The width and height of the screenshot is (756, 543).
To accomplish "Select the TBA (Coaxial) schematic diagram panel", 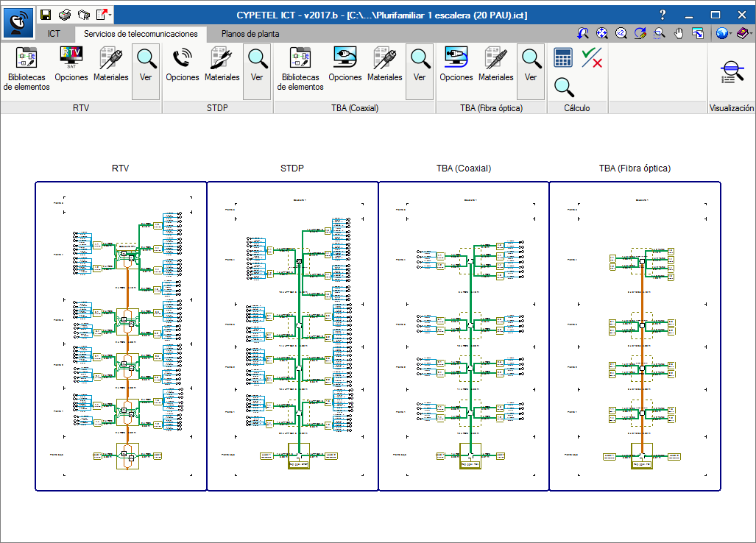I will point(464,336).
